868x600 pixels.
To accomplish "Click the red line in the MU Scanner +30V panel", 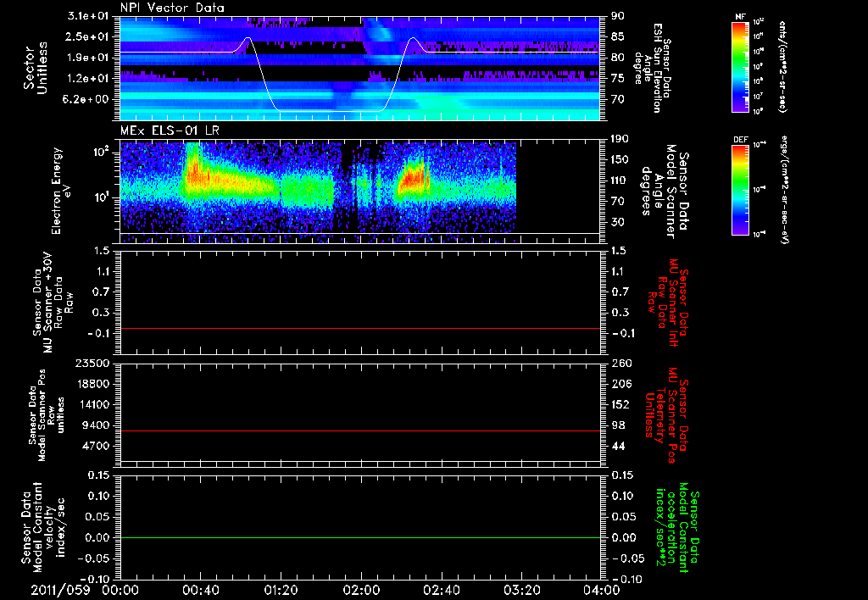I will tap(359, 328).
